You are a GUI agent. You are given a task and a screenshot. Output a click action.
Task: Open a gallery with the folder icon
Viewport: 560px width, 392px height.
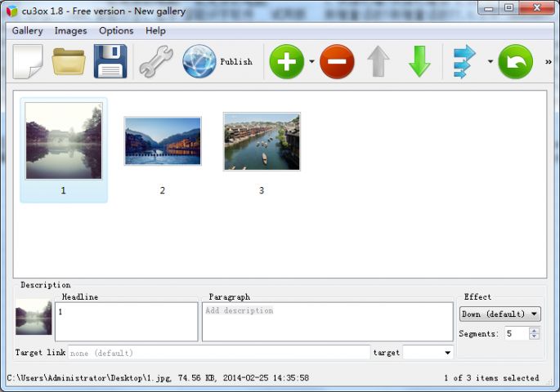[69, 62]
